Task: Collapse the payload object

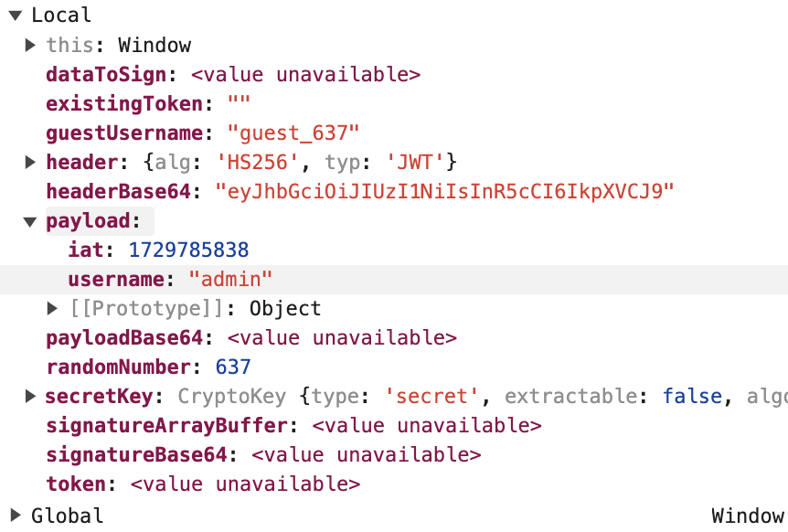Action: pos(31,221)
